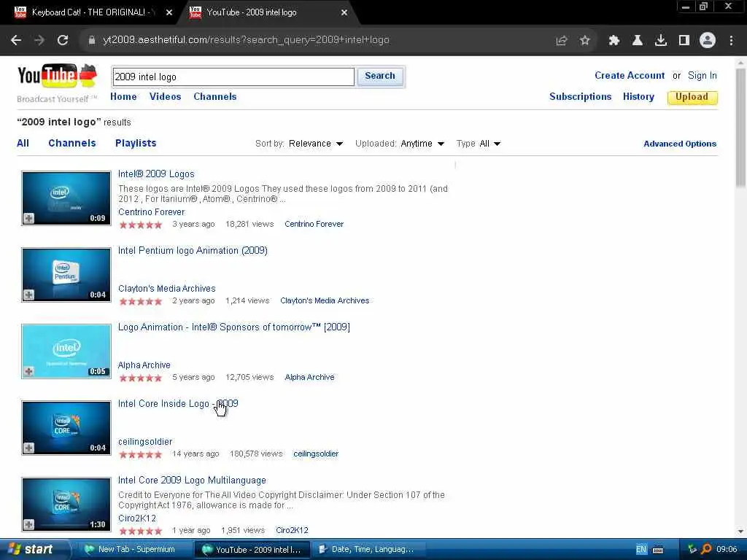The width and height of the screenshot is (747, 560).
Task: Open the Type All dropdown
Action: pos(490,144)
